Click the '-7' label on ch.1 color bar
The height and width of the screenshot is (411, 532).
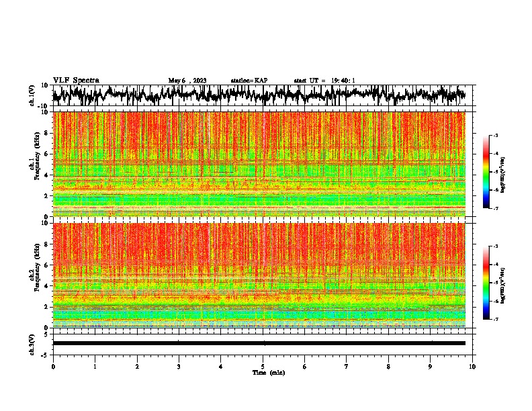pyautogui.click(x=496, y=208)
